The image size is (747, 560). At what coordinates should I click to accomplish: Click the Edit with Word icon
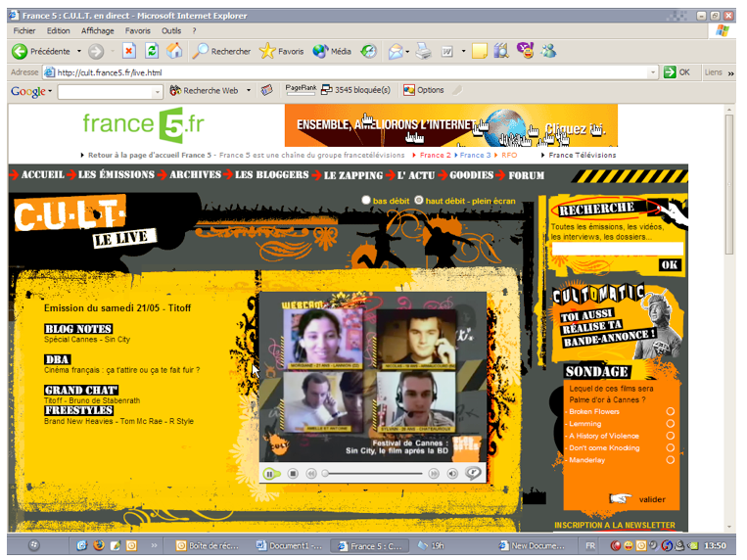click(x=446, y=52)
